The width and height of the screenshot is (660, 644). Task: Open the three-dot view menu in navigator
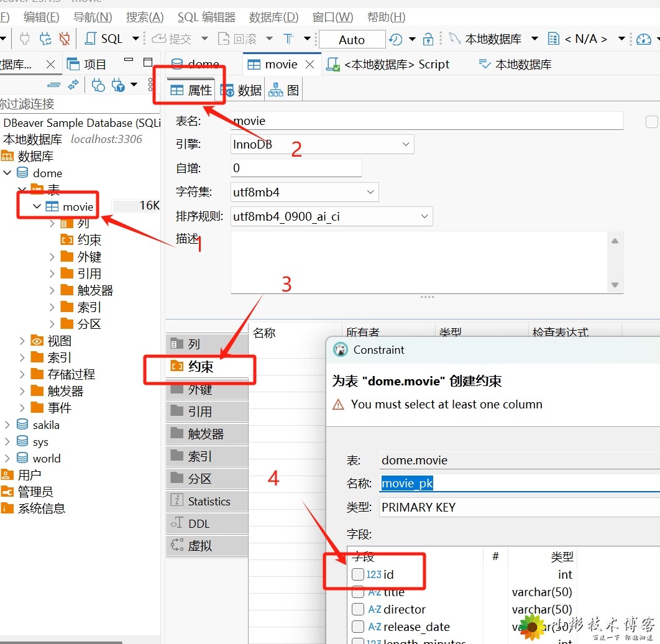coord(150,85)
